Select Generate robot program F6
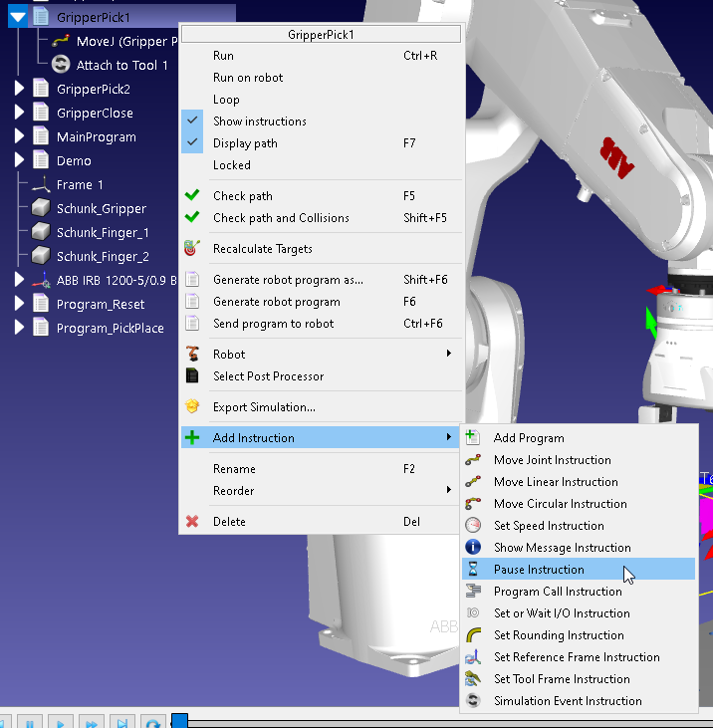 pos(322,302)
